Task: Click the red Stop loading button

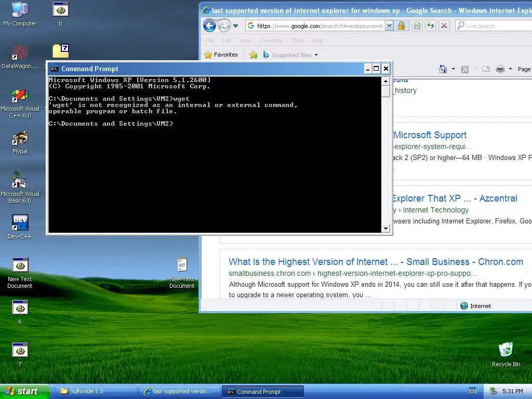Action: pyautogui.click(x=444, y=26)
